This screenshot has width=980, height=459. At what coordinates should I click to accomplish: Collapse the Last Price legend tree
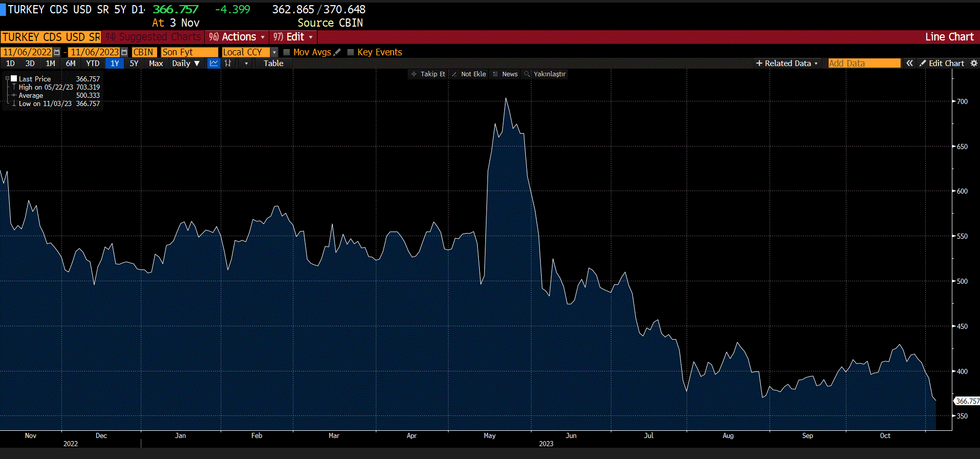[7, 79]
